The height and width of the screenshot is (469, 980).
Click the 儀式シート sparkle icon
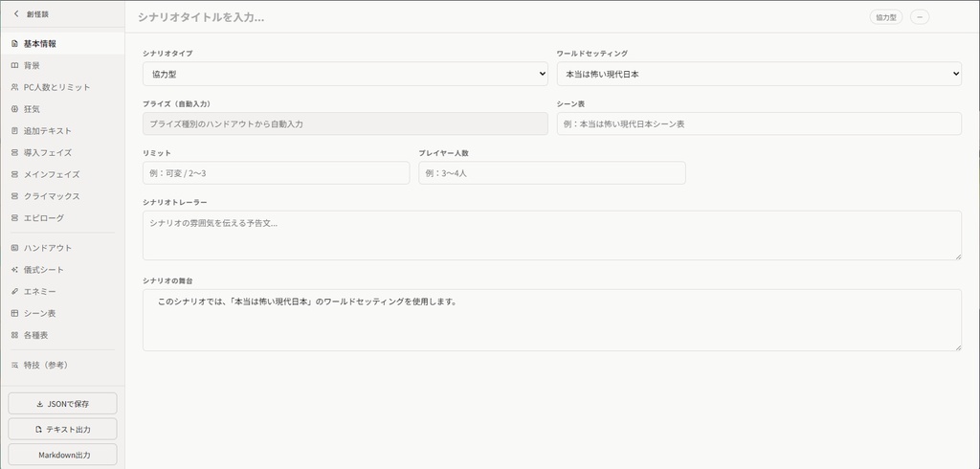click(x=14, y=270)
